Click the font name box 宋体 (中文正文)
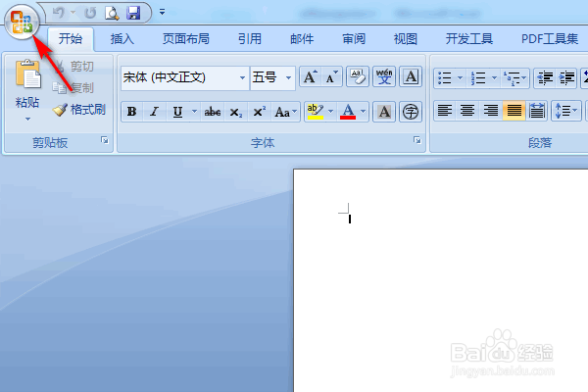The width and height of the screenshot is (588, 392). tap(179, 77)
